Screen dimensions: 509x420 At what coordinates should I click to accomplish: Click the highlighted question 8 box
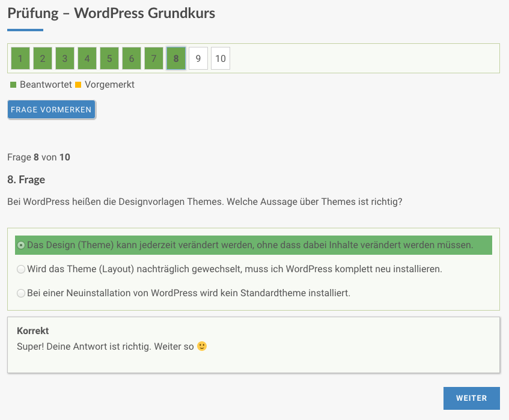click(176, 58)
